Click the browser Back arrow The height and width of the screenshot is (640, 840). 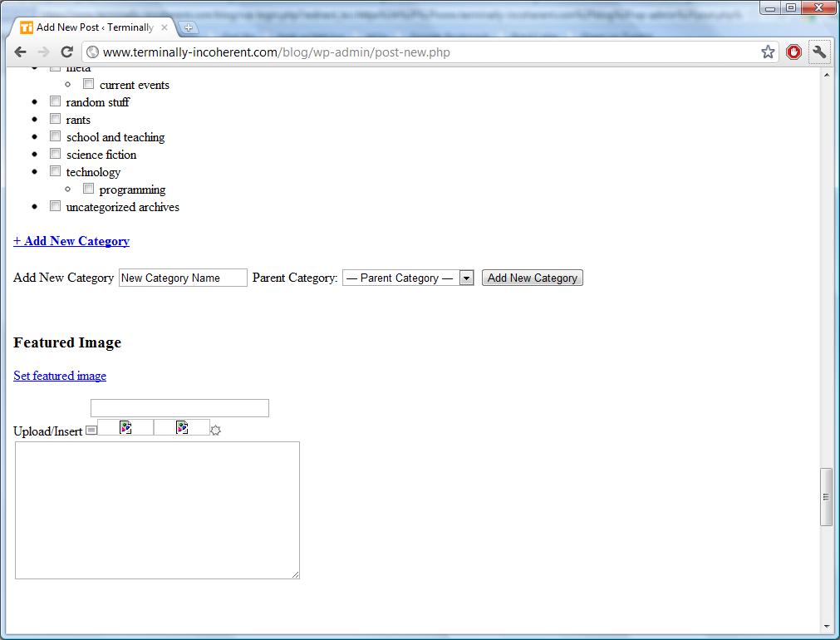pyautogui.click(x=21, y=52)
